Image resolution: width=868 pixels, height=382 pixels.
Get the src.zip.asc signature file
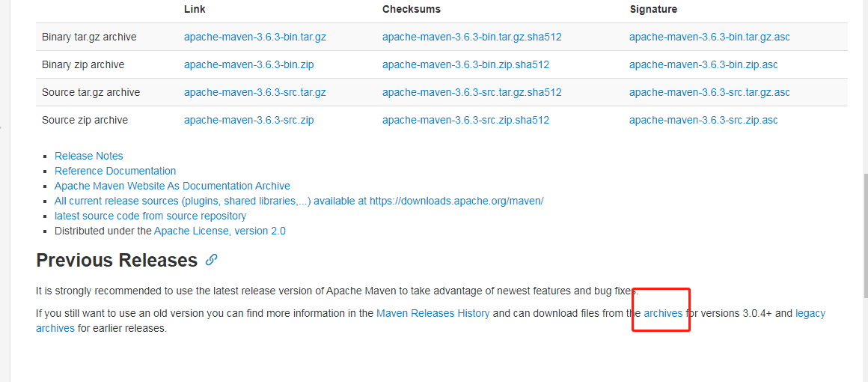(703, 120)
